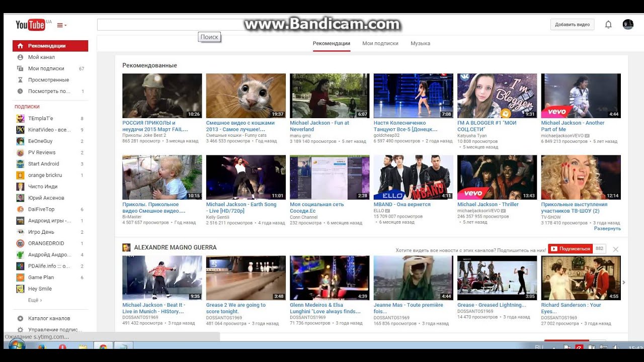644x362 pixels.
Task: Open Чисто Инди channel icon
Action: (20, 187)
